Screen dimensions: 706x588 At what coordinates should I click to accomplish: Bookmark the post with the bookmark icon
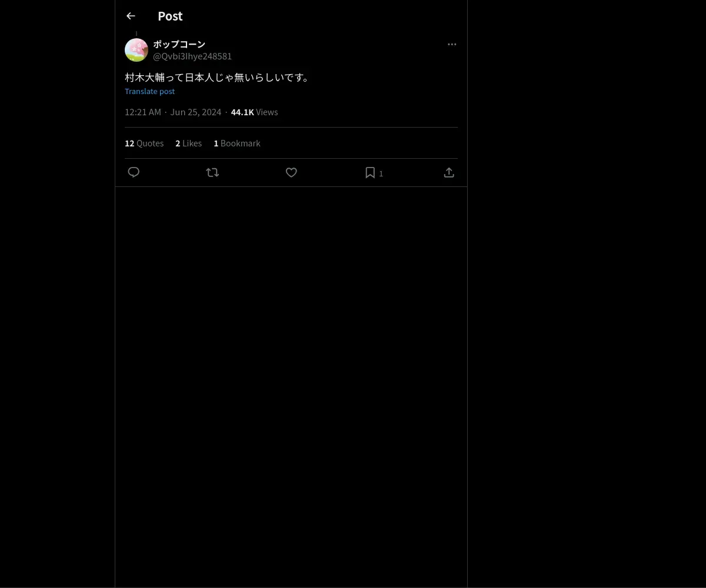tap(370, 172)
